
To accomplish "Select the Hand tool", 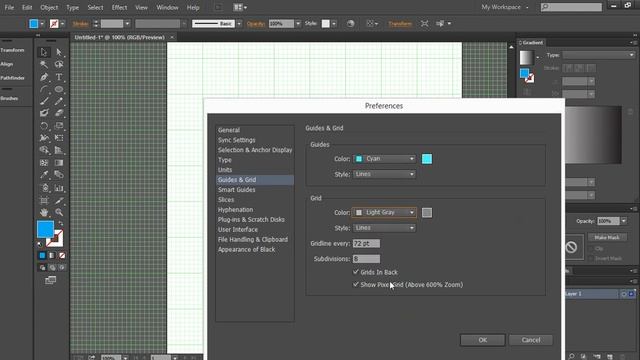I will [44, 212].
